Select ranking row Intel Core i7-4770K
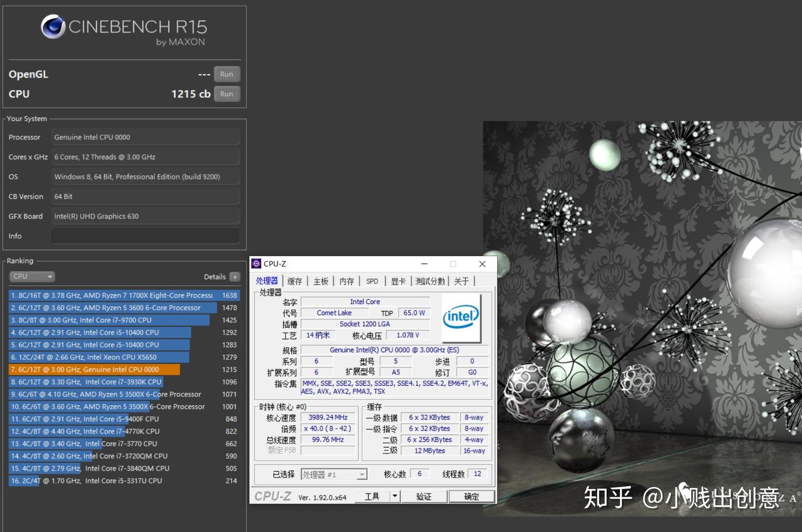 pos(124,431)
